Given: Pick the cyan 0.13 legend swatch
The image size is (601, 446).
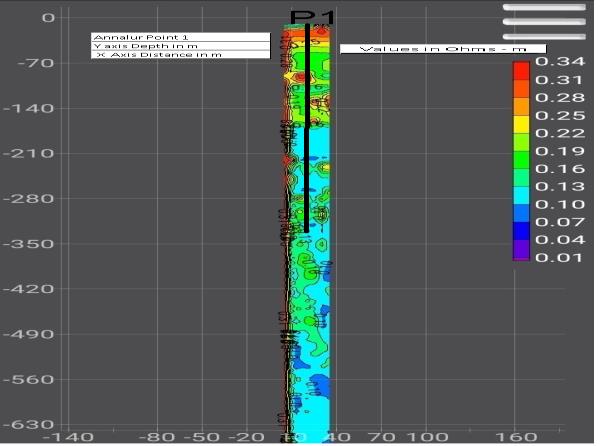Looking at the screenshot, I should coord(520,186).
